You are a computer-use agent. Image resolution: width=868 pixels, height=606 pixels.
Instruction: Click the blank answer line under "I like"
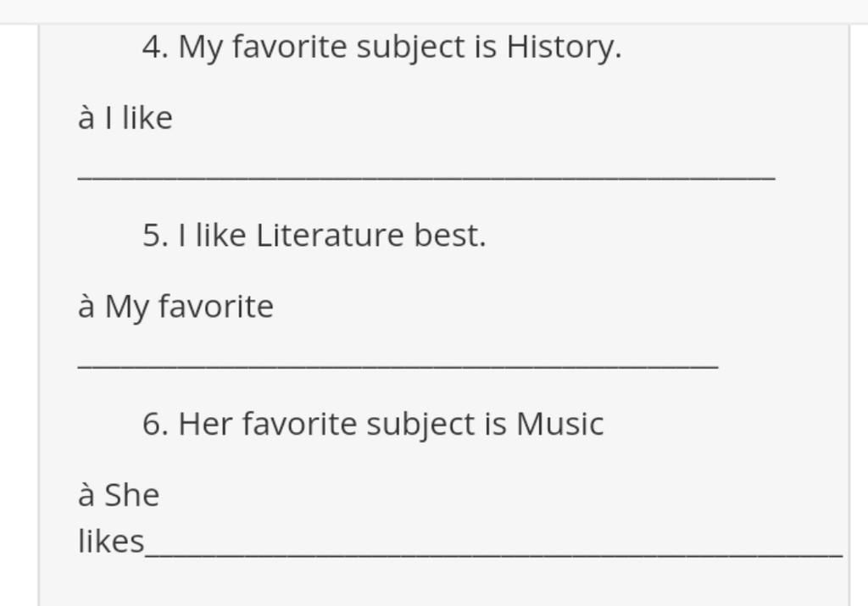pos(426,178)
